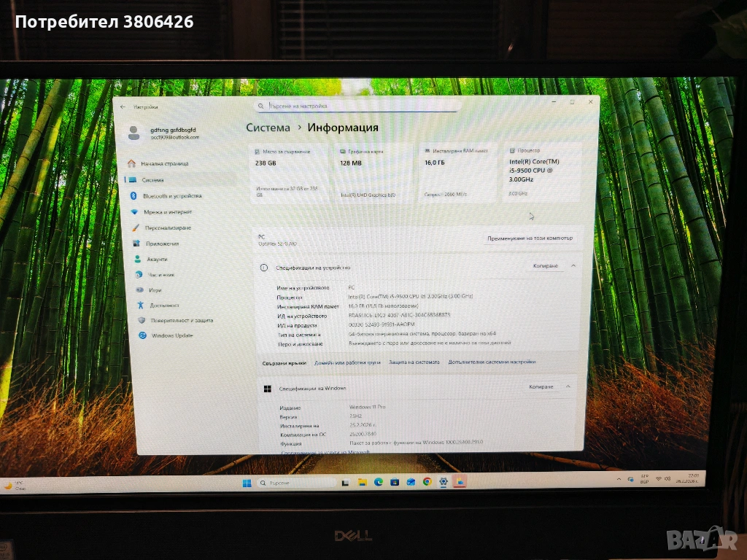The height and width of the screenshot is (560, 747).
Task: Click Преименуване на този компютър button
Action: point(530,238)
